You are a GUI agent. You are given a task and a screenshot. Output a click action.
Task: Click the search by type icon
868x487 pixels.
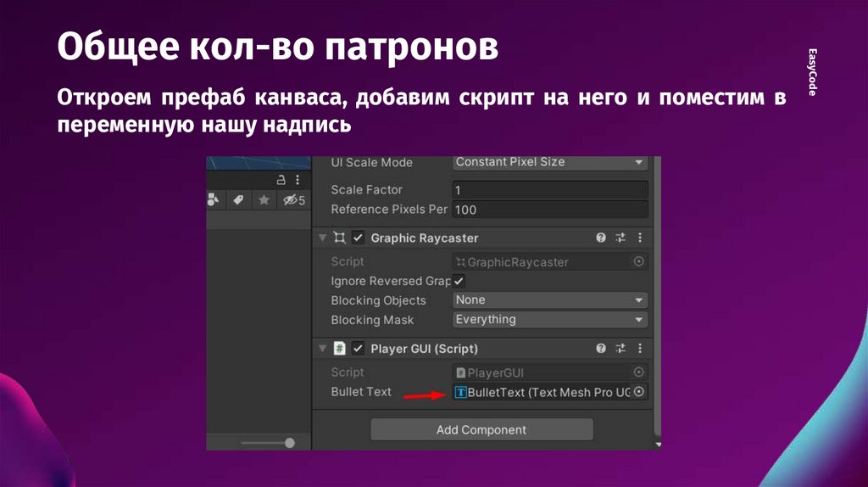(x=213, y=199)
